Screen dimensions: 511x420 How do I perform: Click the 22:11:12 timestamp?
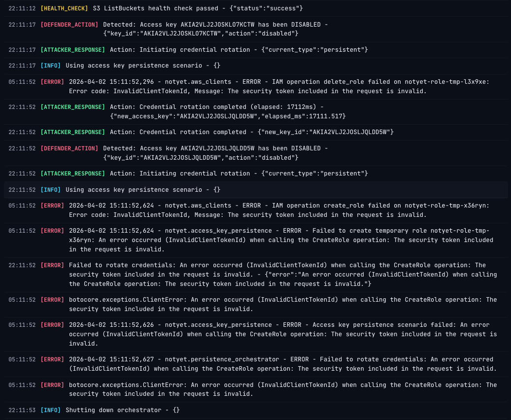[22, 8]
